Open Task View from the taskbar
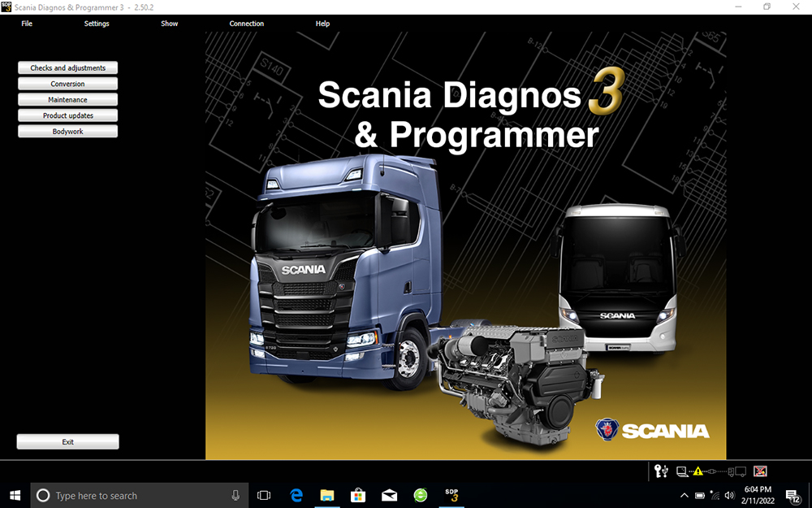The height and width of the screenshot is (508, 812). coord(264,496)
